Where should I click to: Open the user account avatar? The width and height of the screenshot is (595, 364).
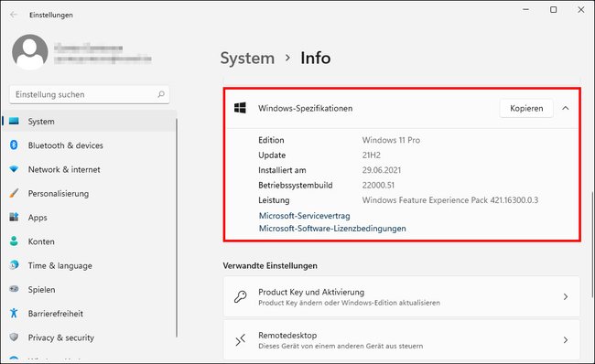click(30, 52)
